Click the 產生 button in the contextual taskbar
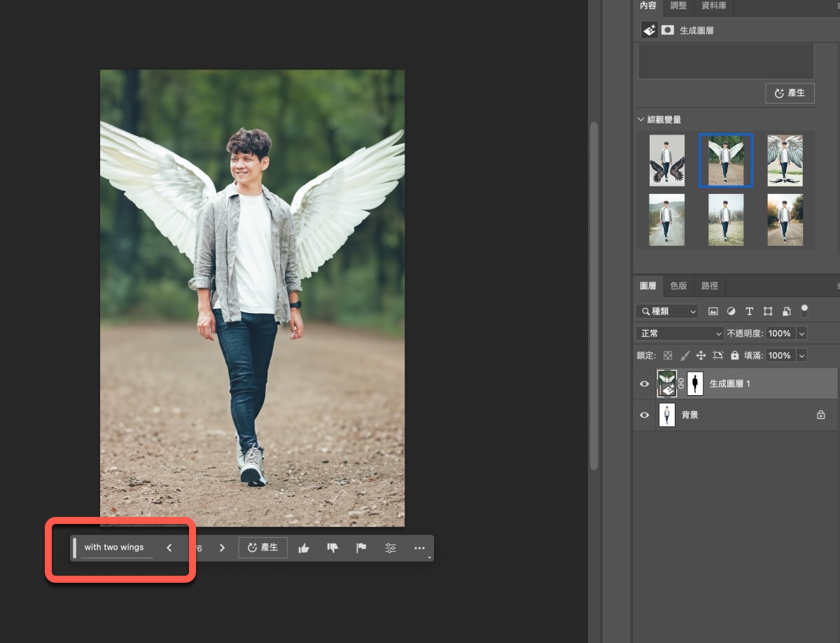Viewport: 840px width, 643px height. (x=263, y=548)
